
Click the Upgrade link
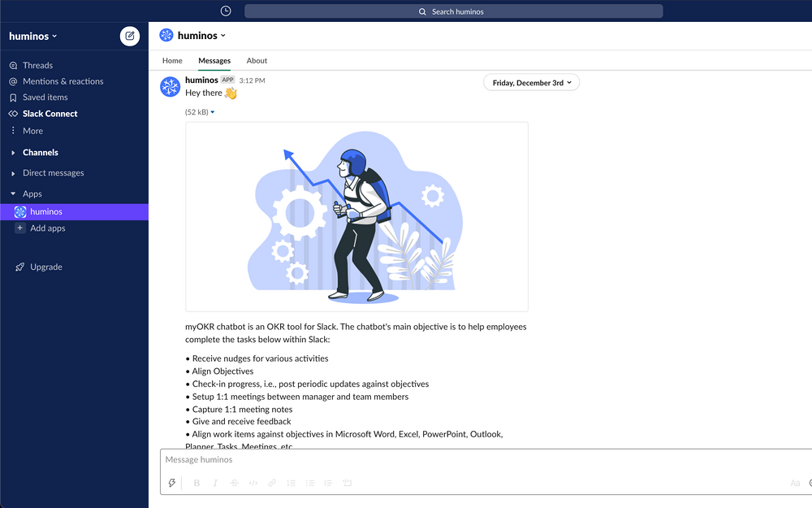pyautogui.click(x=45, y=267)
